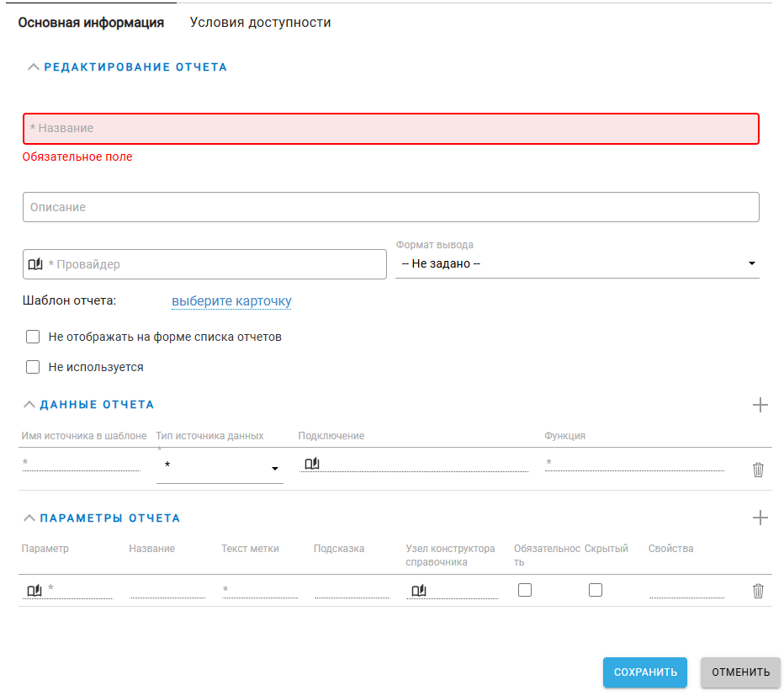Screen dimensions: 784x696
Task: Toggle the 'Не используется' checkbox
Action: 34,367
